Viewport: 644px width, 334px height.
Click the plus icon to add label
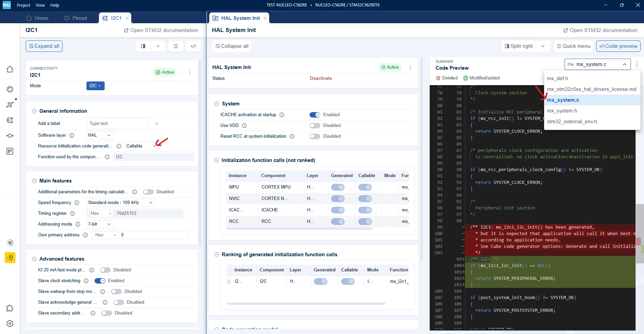(157, 124)
